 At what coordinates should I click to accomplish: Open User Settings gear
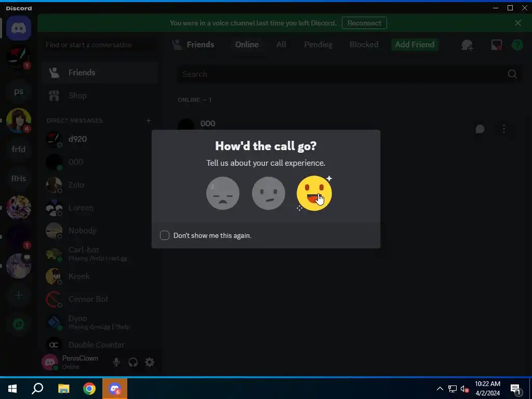pos(150,362)
